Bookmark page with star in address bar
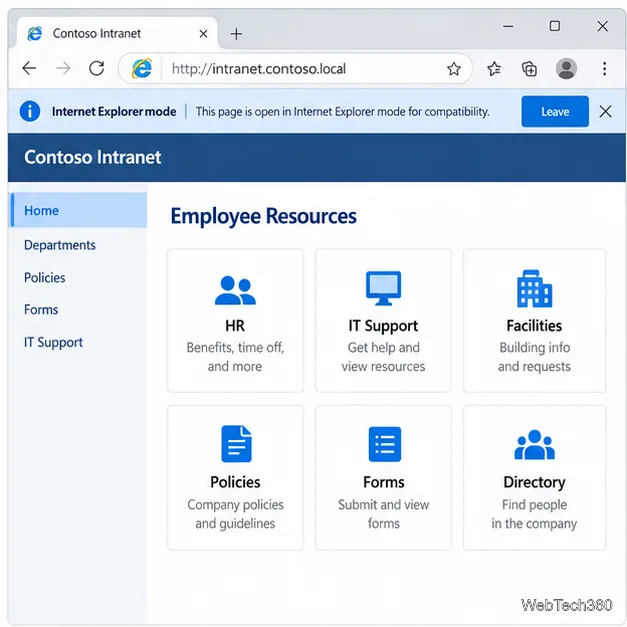This screenshot has height=627, width=627. pyautogui.click(x=454, y=69)
